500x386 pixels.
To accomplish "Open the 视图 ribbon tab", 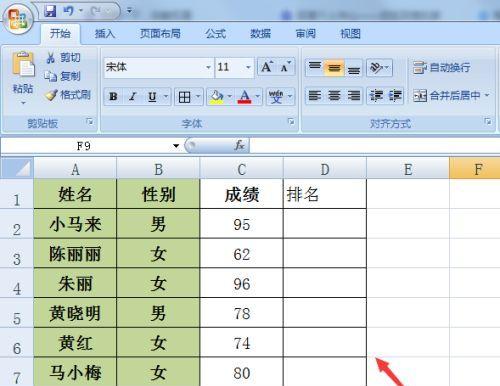I will pos(350,33).
